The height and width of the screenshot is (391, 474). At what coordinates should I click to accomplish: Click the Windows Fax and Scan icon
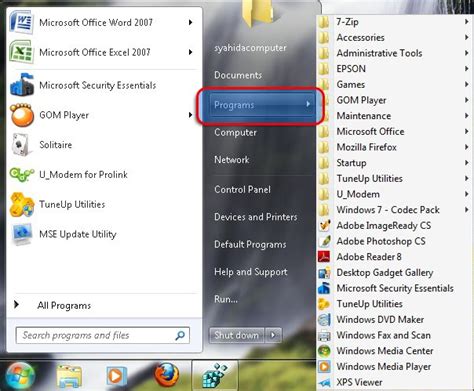(324, 335)
